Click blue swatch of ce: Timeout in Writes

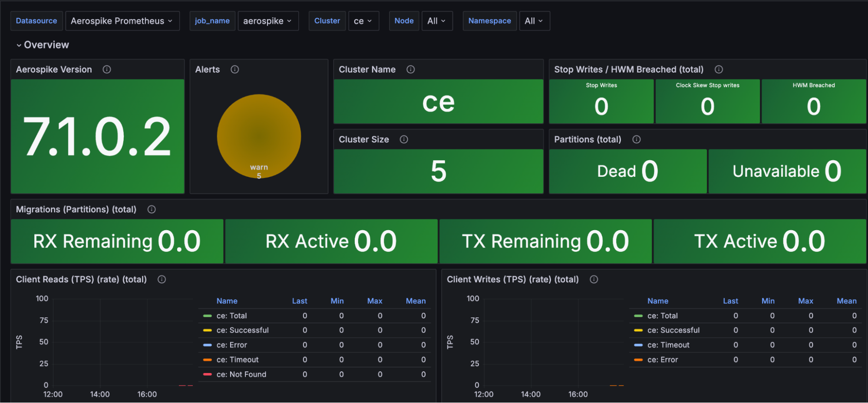coord(638,345)
